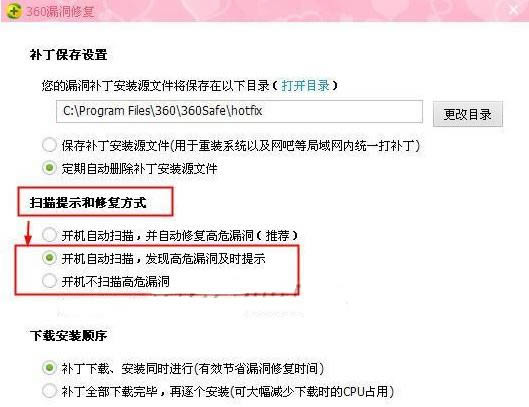
Task: Open the patch directory via 打开目录 link
Action: click(x=306, y=86)
